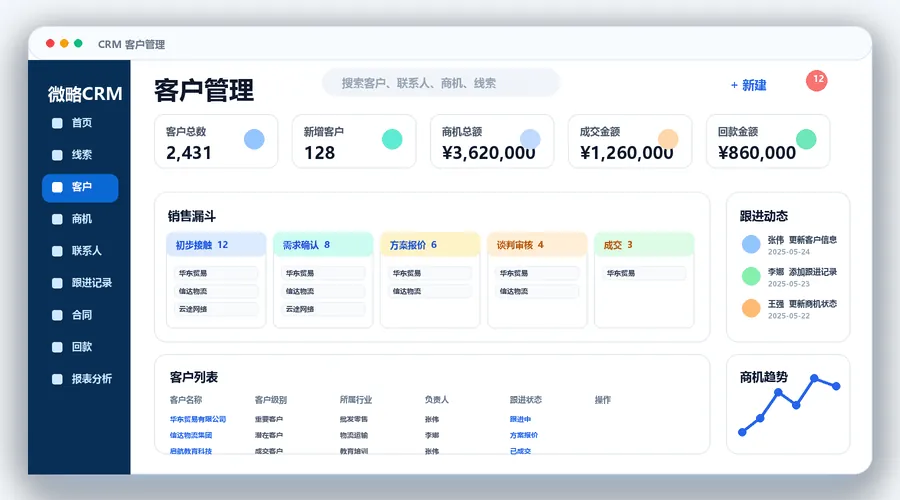Click 李娜 in the 负责人 column
Viewport: 900px width, 500px height.
(432, 435)
